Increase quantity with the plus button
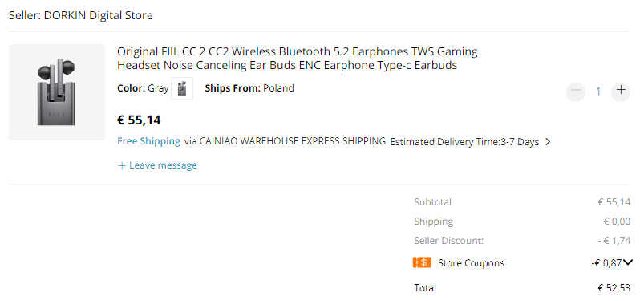 coord(621,92)
